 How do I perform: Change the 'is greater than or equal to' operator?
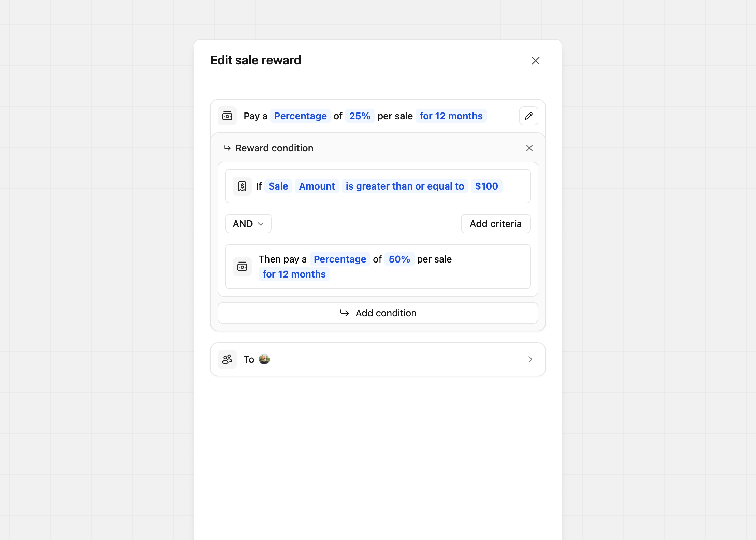[x=405, y=186]
